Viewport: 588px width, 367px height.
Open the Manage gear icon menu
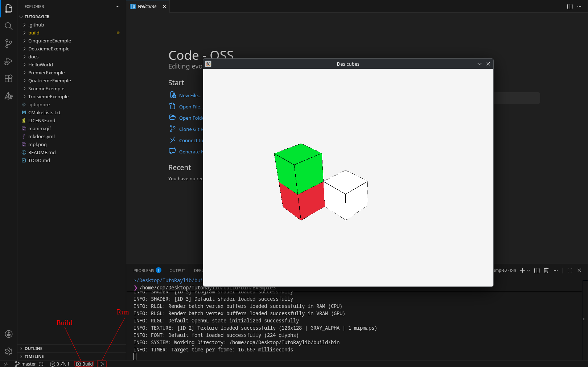[8, 351]
